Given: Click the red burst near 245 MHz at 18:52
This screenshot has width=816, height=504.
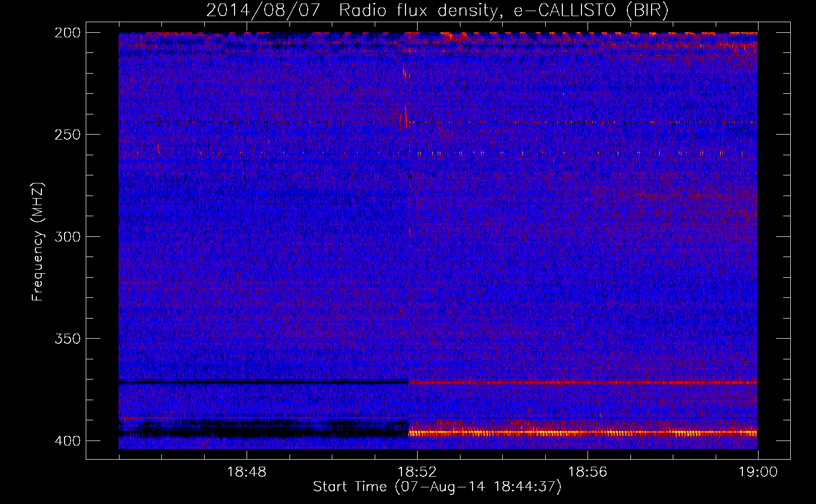Looking at the screenshot, I should click(405, 117).
